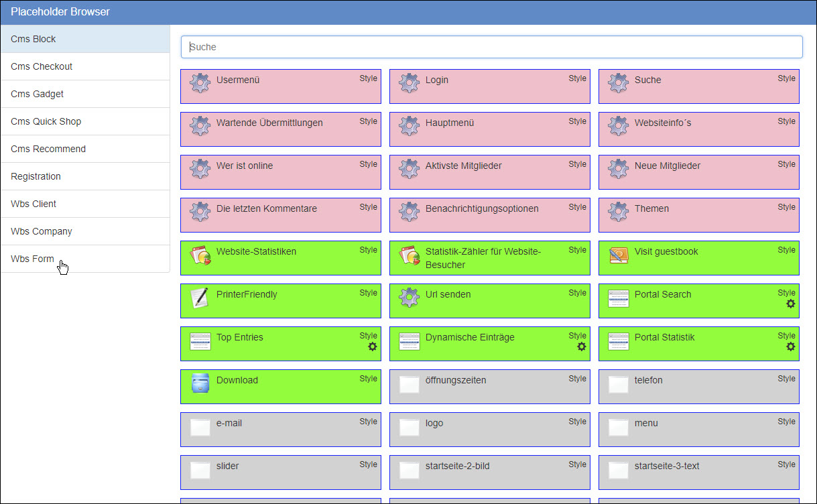Click the slider thumbnail
The image size is (817, 504).
200,470
